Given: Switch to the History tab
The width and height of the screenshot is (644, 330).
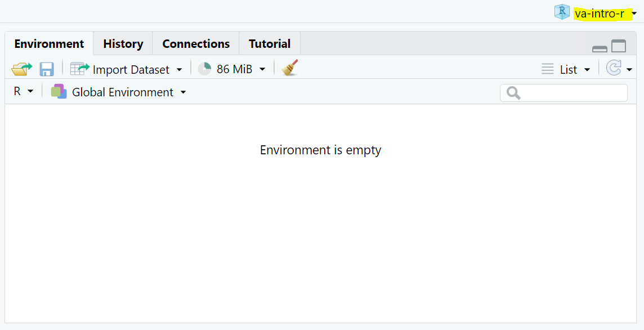Looking at the screenshot, I should click(123, 44).
